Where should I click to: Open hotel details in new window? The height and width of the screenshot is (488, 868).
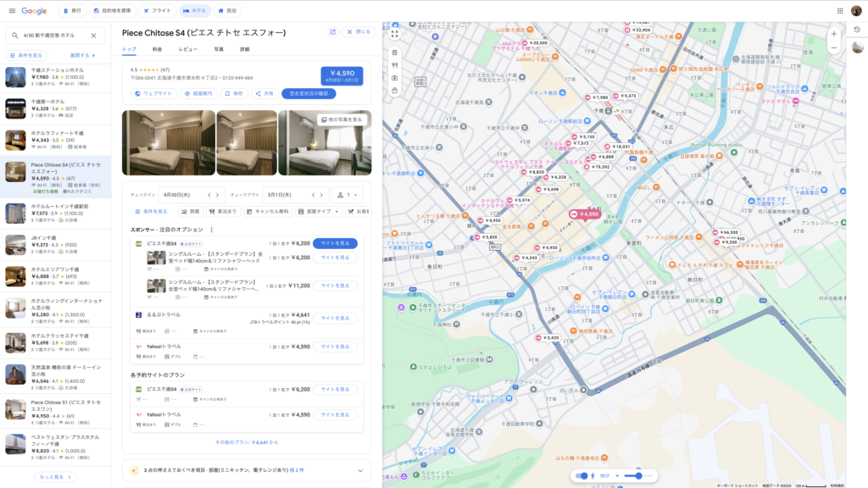point(332,32)
